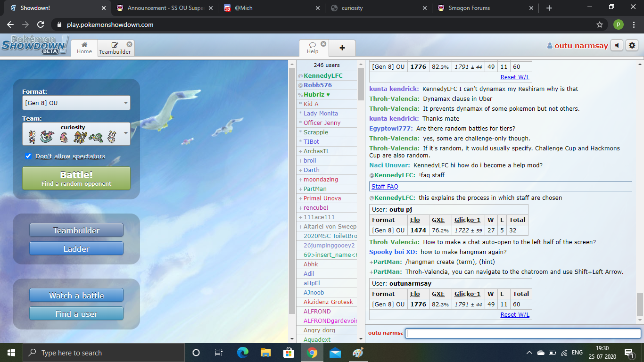Bookmark this page with the star icon
Viewport: 644px width, 362px height.
coord(600,25)
